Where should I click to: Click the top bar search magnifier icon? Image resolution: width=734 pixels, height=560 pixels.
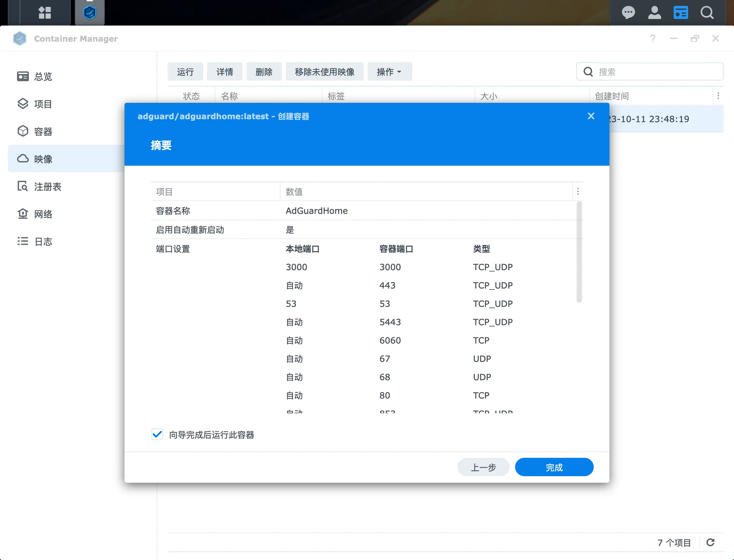(707, 13)
